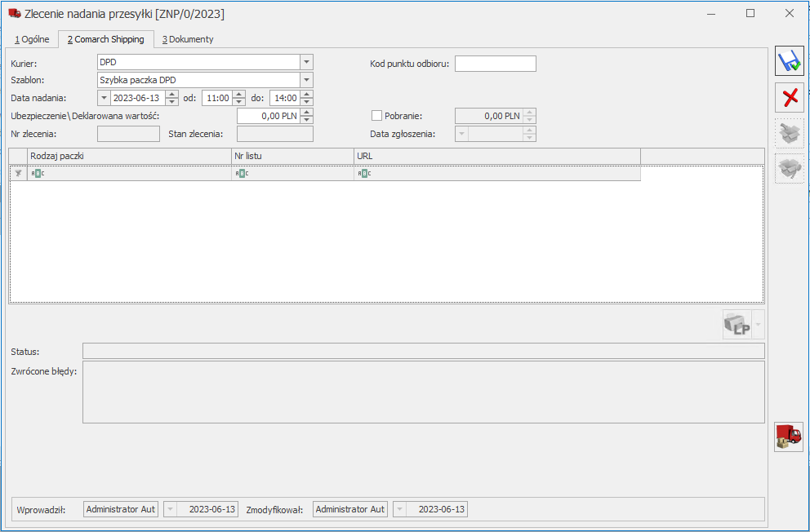Sort by the URL column header

point(497,156)
